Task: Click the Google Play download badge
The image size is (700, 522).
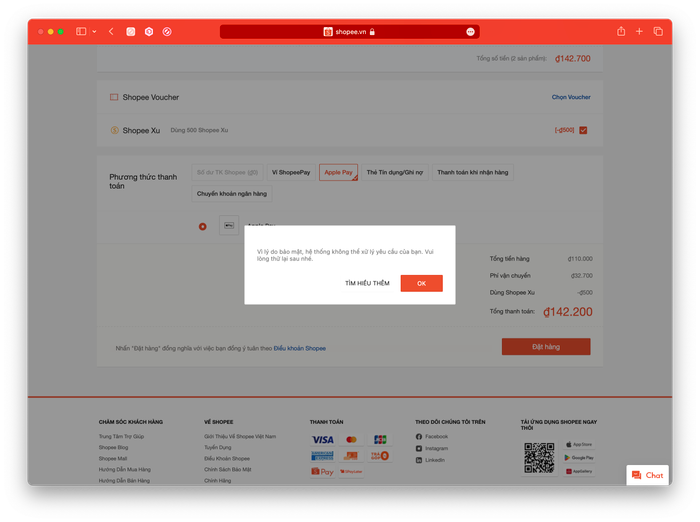Action: tap(579, 458)
